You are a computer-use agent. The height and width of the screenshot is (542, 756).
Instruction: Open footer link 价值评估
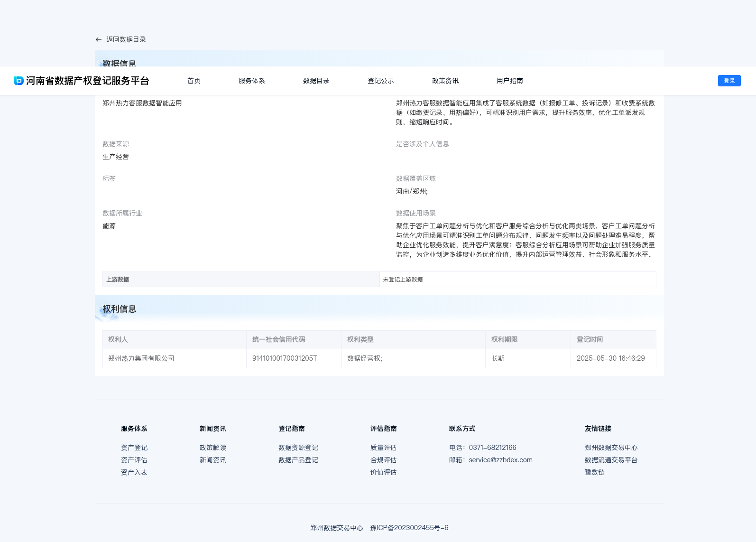pyautogui.click(x=384, y=472)
